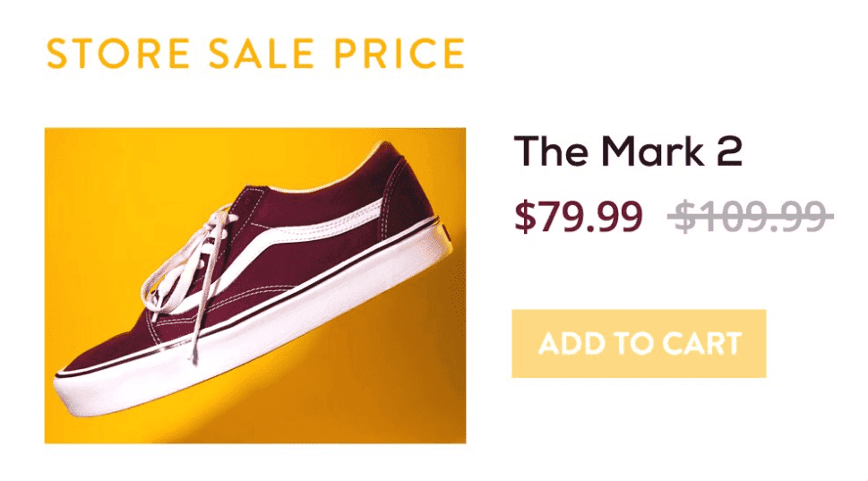Click the dollar sign of the sale price
Viewport: 868px width, 481px height.
coord(525,217)
